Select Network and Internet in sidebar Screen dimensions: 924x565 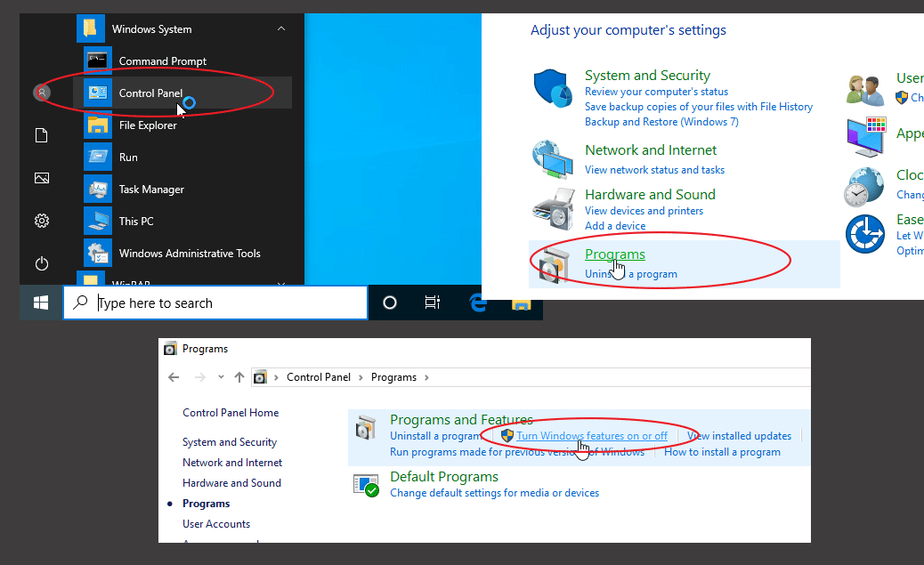[x=232, y=463]
